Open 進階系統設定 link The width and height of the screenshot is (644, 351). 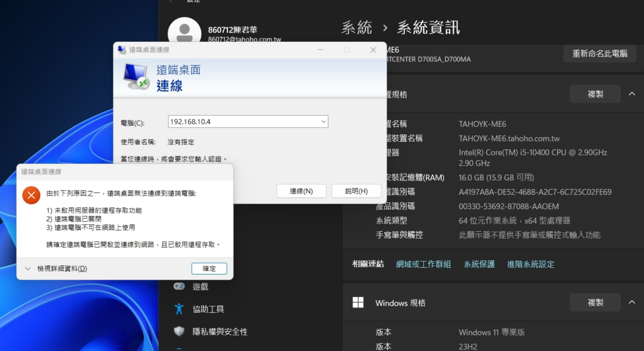tap(530, 264)
